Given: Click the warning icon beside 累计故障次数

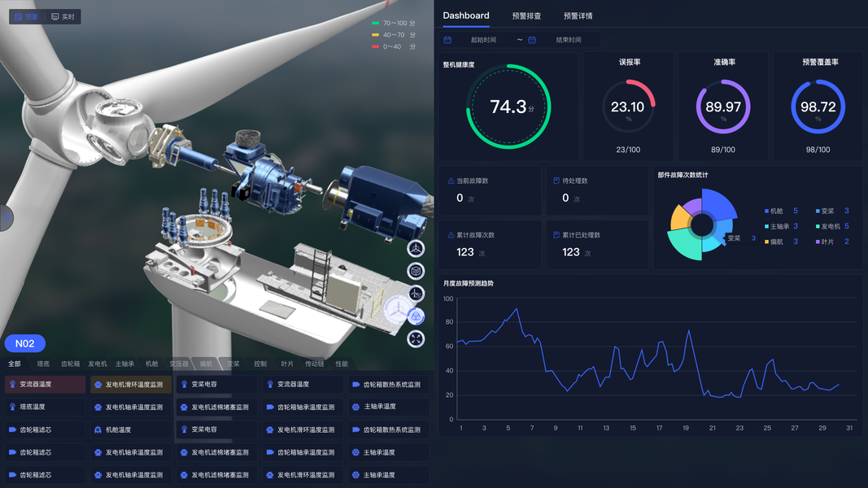Looking at the screenshot, I should pos(451,235).
